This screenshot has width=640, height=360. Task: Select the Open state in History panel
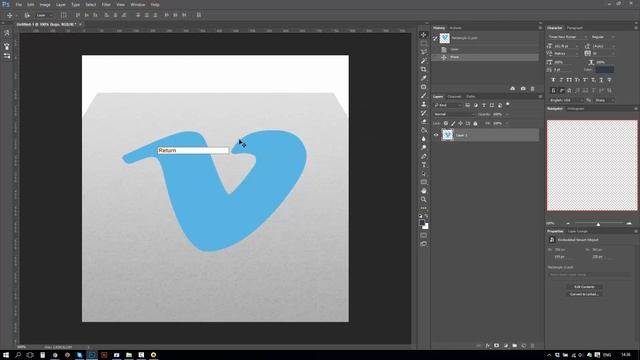(485, 49)
